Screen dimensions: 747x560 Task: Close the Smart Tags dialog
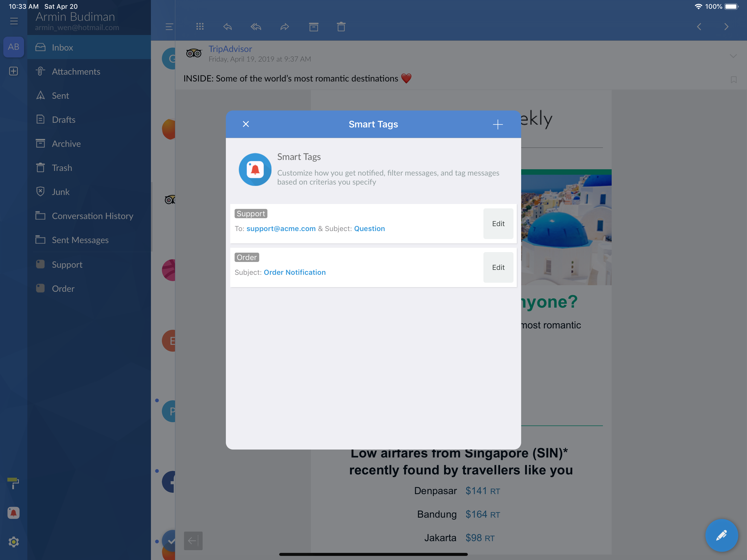click(x=246, y=124)
